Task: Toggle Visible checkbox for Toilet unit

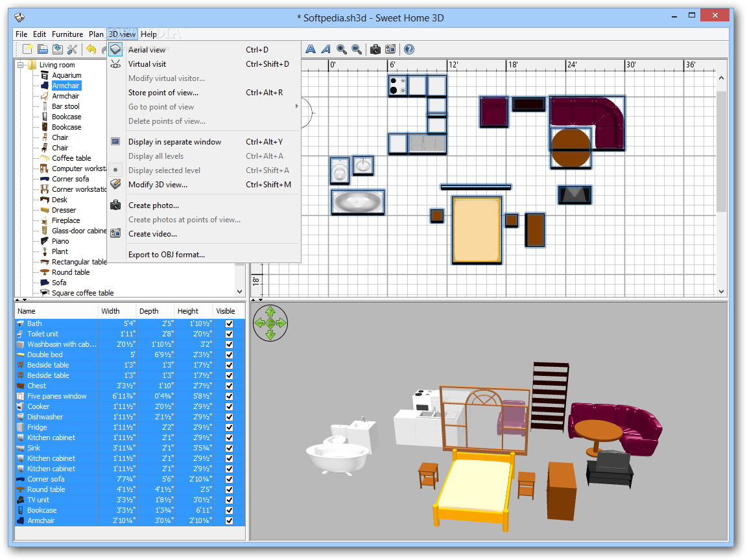Action: (229, 334)
